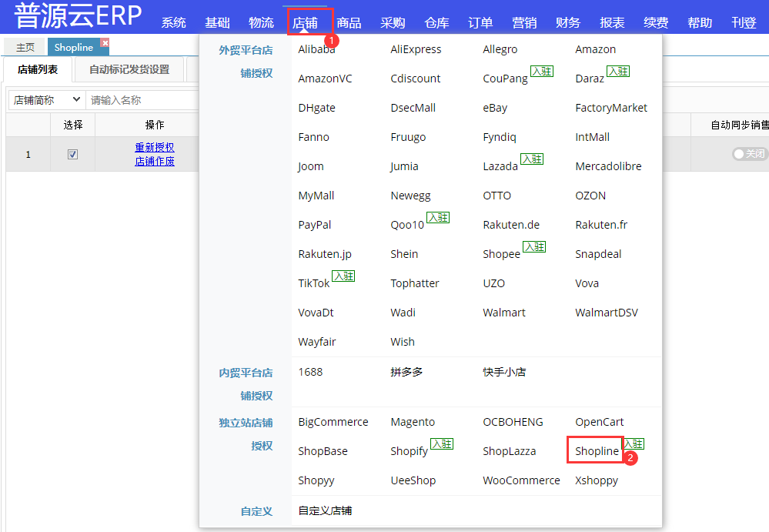The width and height of the screenshot is (769, 532).
Task: Select eBay in the platform menu
Action: tap(495, 108)
